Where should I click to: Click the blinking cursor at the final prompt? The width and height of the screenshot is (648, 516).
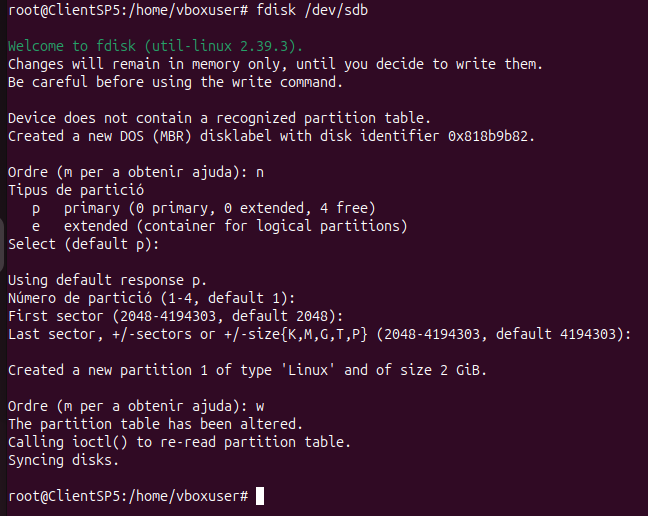click(260, 496)
